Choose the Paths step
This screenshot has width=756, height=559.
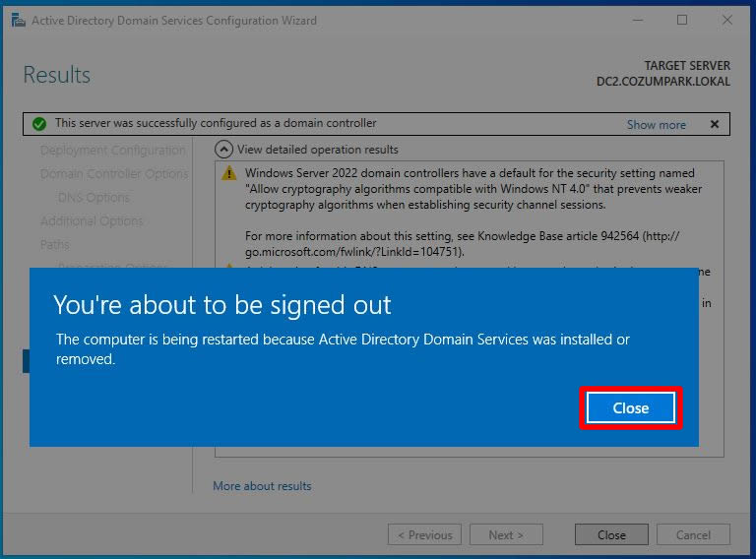pyautogui.click(x=55, y=245)
